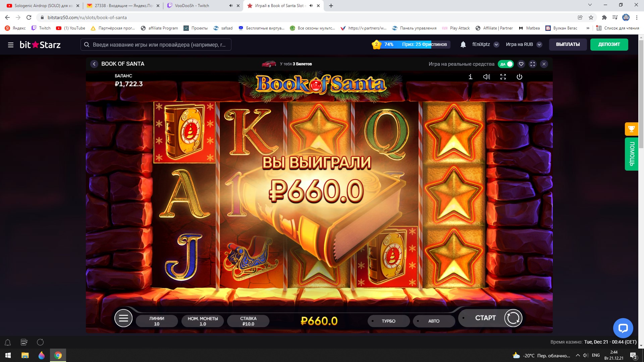Open the slot hamburger menu button

point(123,318)
